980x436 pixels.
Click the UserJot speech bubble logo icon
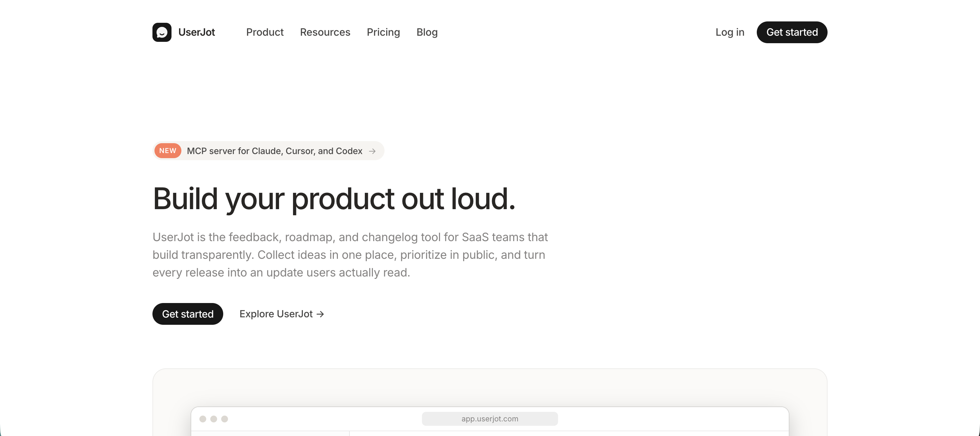click(162, 32)
